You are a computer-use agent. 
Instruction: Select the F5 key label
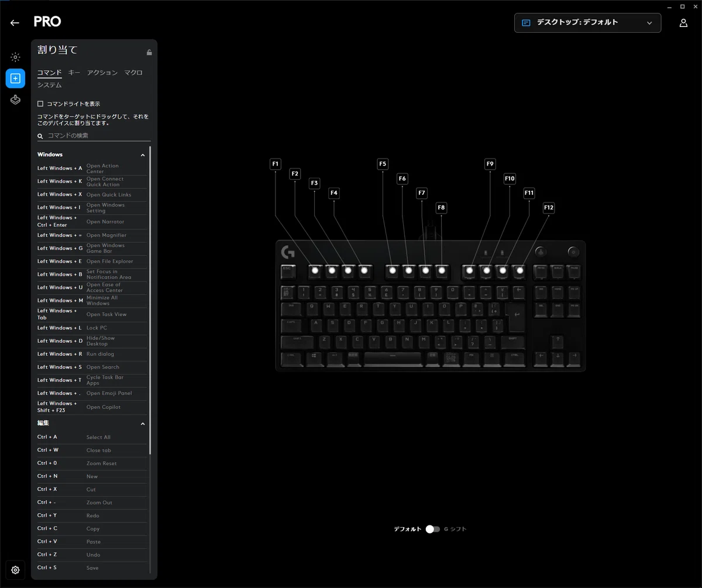click(x=383, y=164)
